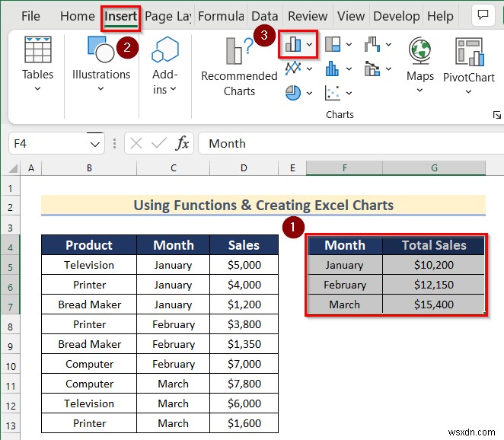Switch to the Formulas tab

coord(221,16)
